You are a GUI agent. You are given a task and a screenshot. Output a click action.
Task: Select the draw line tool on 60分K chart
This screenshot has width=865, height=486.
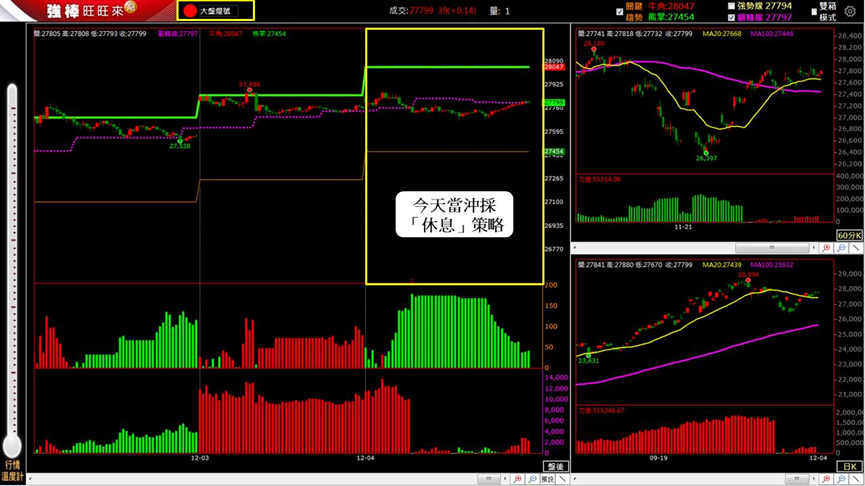coord(856,248)
